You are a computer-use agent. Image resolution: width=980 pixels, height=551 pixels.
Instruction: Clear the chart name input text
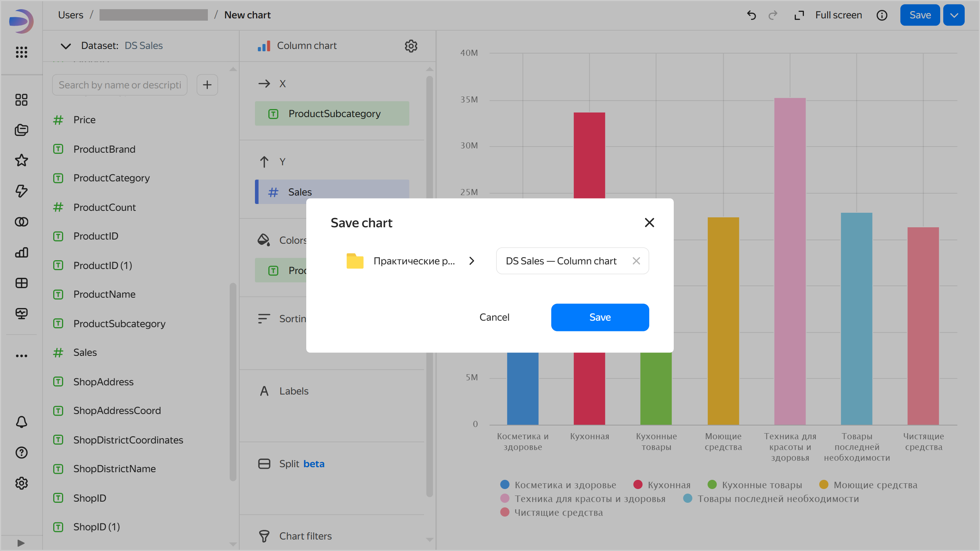[636, 261]
